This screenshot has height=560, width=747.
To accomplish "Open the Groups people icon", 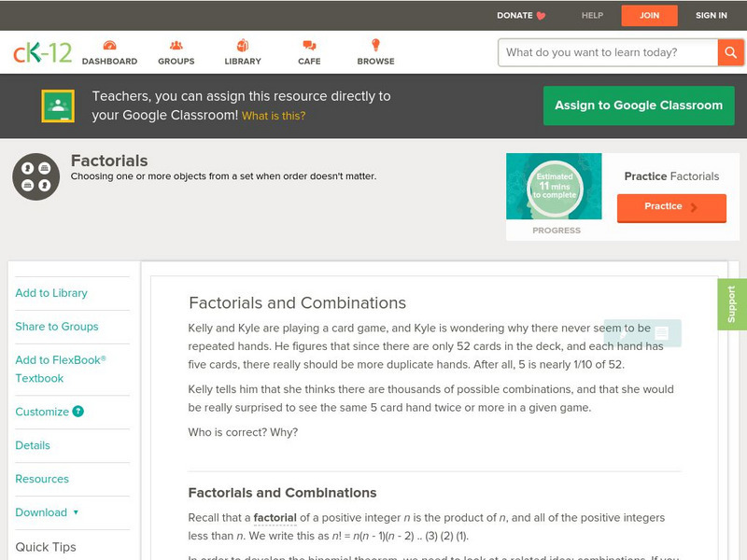I will [176, 45].
